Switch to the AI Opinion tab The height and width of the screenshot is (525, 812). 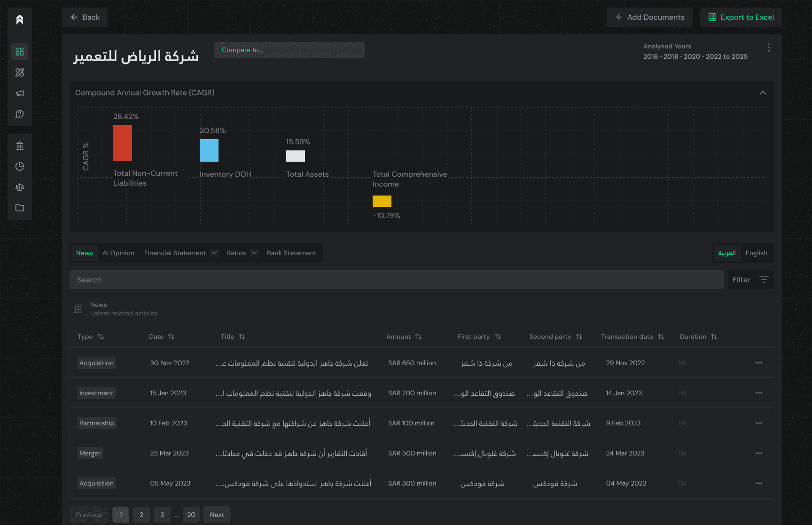(118, 253)
